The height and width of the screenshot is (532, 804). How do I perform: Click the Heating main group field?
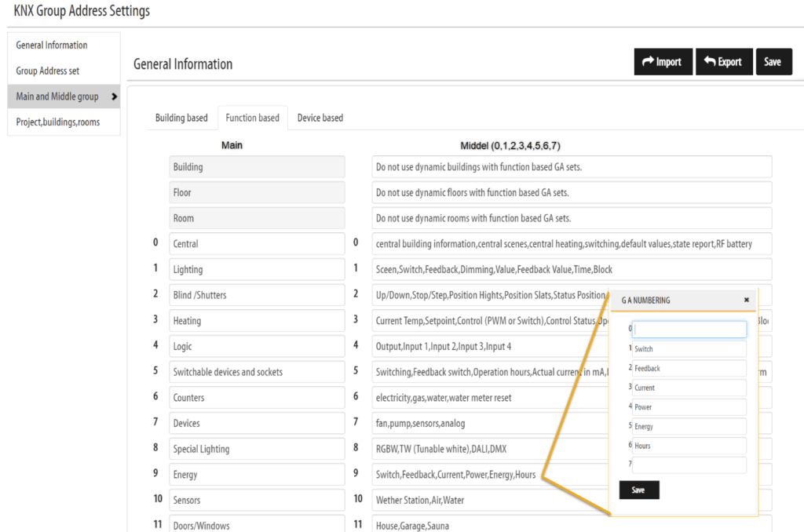257,321
